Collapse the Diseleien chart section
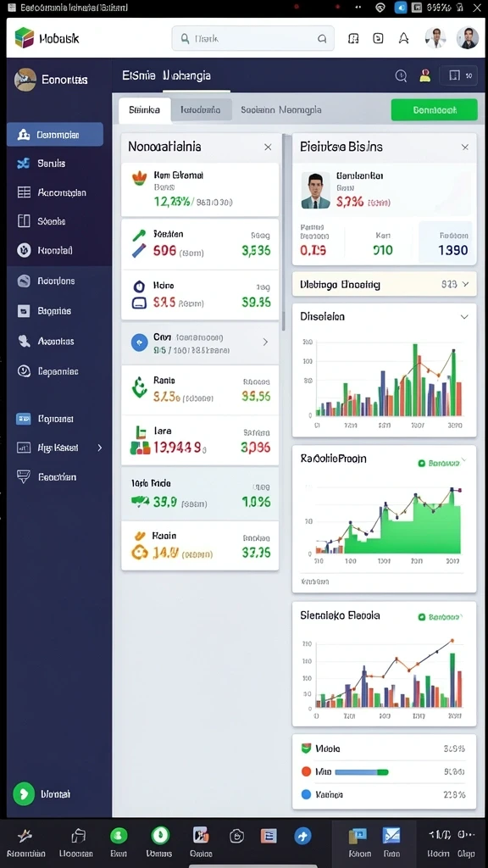The width and height of the screenshot is (488, 868). [464, 317]
